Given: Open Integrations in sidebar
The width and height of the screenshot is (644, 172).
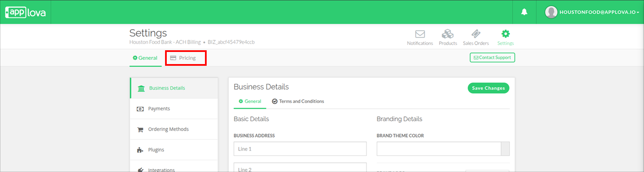Looking at the screenshot, I should click(161, 170).
